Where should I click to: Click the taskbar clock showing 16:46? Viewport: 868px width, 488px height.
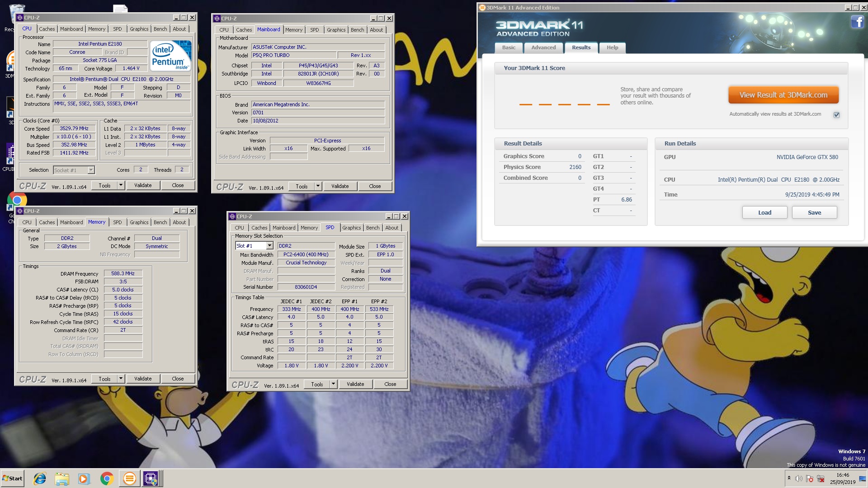(x=842, y=479)
